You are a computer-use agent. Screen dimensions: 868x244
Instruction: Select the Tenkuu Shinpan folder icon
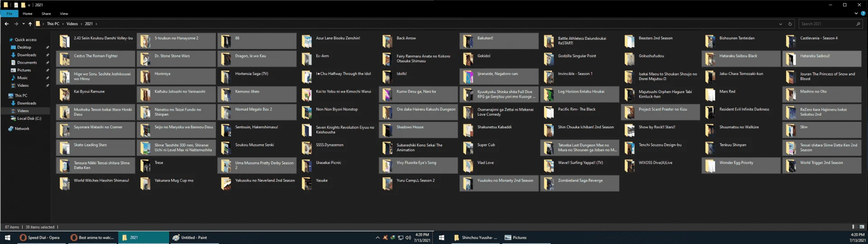710,148
